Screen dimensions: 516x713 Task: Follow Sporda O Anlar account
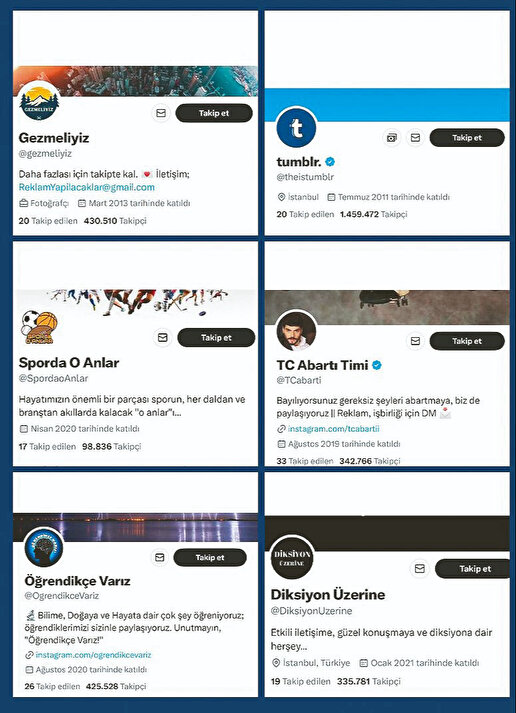click(x=216, y=337)
